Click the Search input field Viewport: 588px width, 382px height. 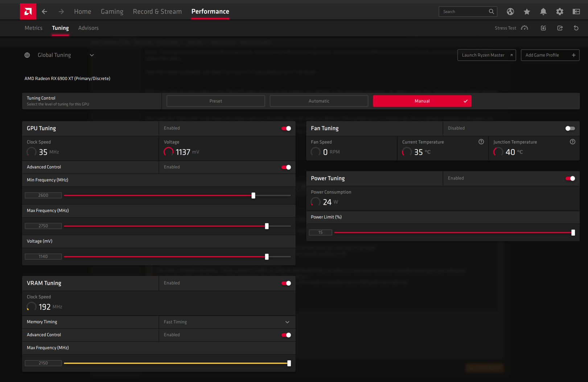(468, 12)
